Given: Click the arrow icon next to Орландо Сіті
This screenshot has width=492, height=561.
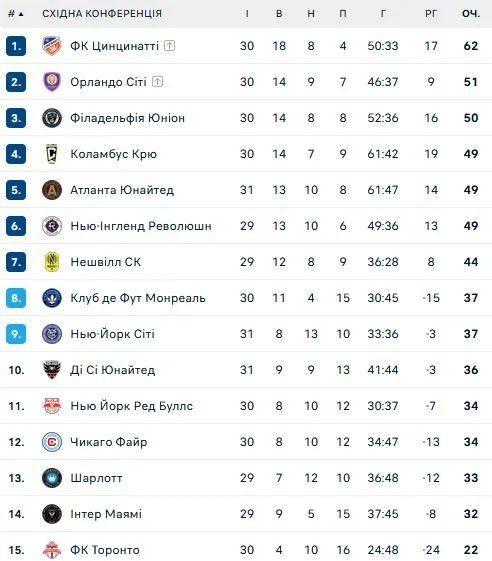Looking at the screenshot, I should [x=157, y=82].
